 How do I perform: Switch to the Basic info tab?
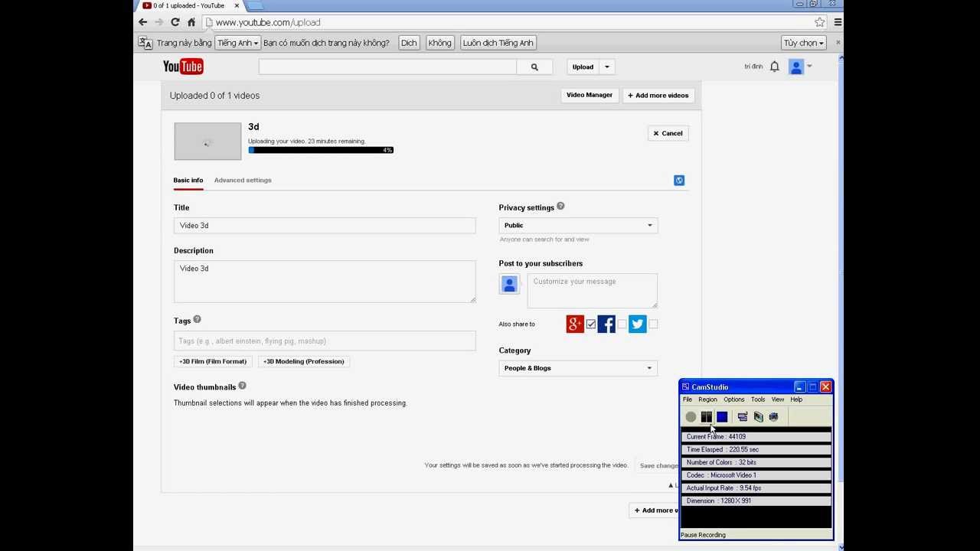[x=188, y=181]
